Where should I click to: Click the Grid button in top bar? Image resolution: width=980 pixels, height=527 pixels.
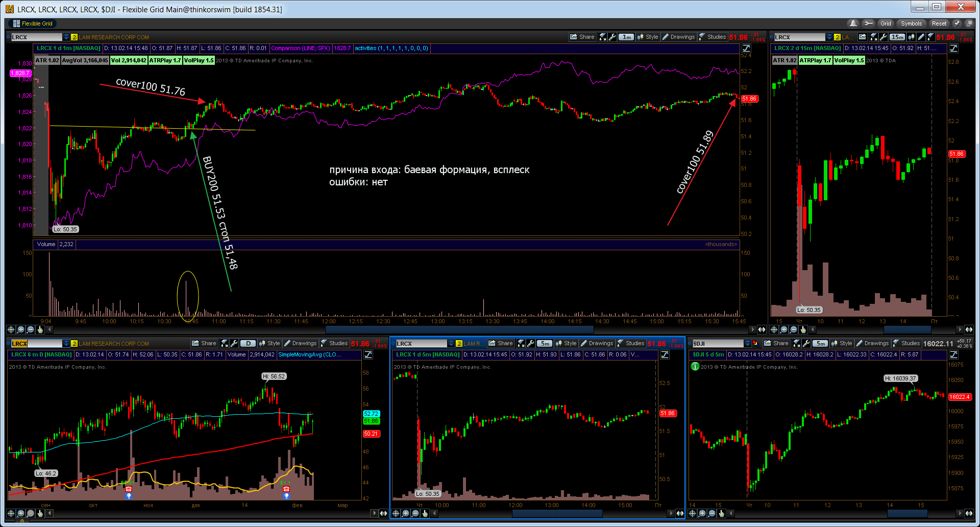tap(886, 23)
